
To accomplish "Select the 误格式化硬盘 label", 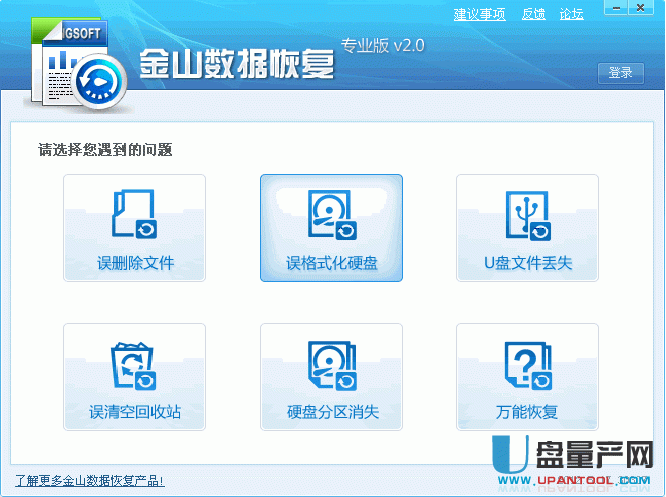I will (x=331, y=264).
